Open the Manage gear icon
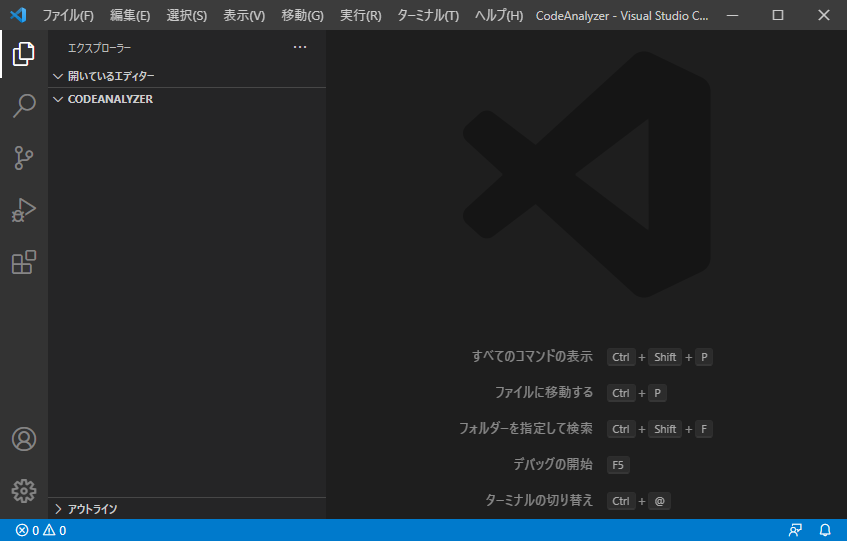This screenshot has height=541, width=847. click(x=24, y=491)
